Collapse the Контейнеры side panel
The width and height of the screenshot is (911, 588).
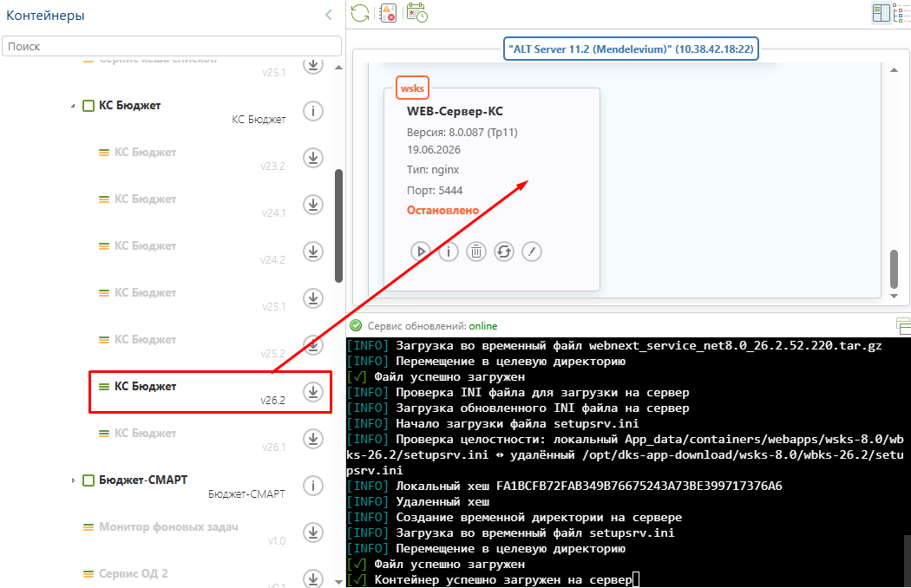pos(329,15)
